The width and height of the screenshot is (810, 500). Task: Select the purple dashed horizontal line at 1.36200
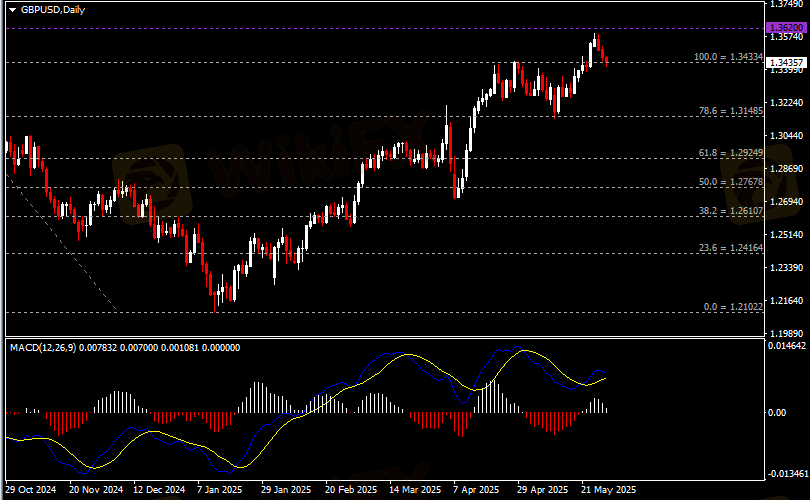(385, 28)
